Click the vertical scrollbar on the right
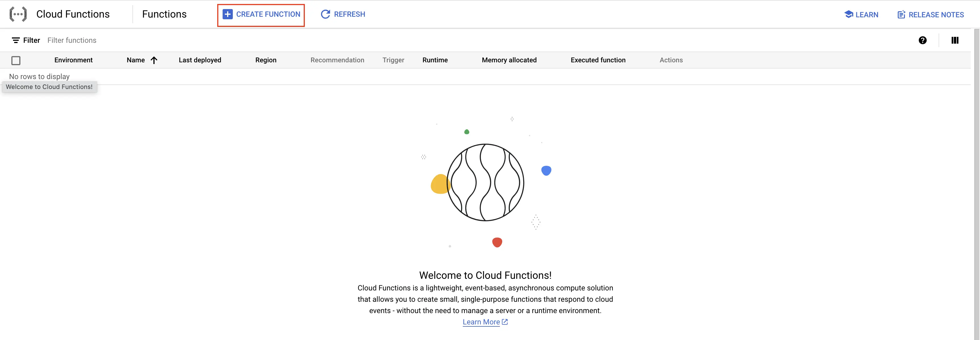The image size is (980, 340). [977, 184]
